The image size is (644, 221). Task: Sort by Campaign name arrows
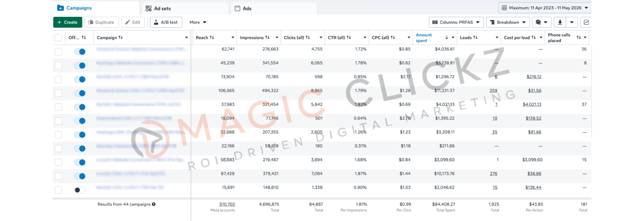(120, 38)
